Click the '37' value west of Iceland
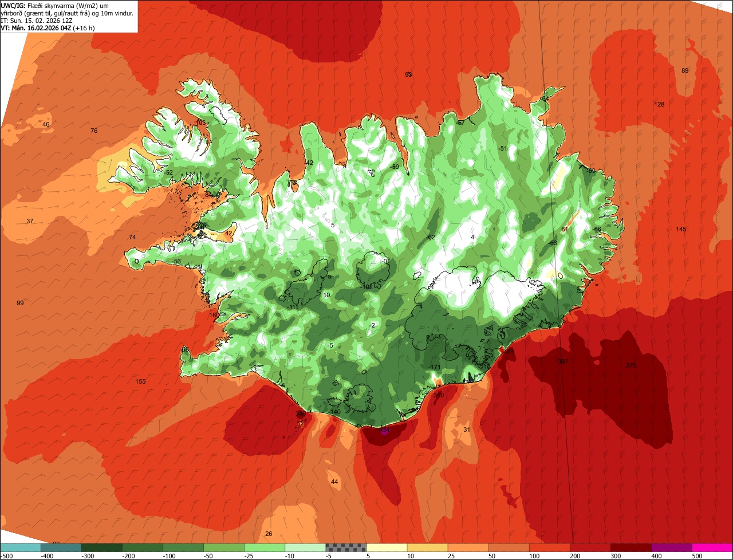733x560 pixels. pyautogui.click(x=30, y=221)
